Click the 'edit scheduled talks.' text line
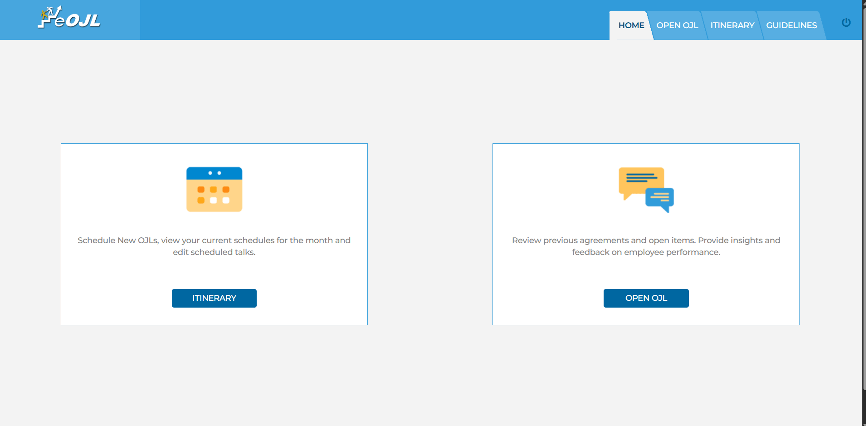 click(214, 252)
